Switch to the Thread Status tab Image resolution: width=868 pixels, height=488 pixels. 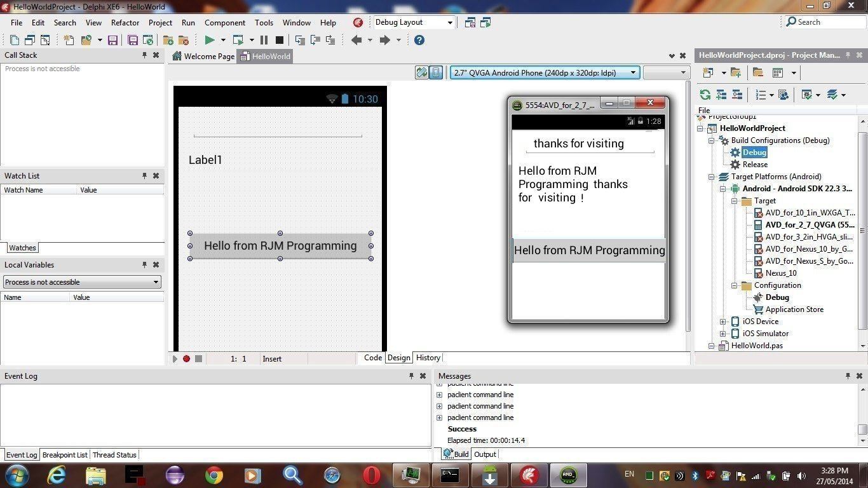tap(114, 455)
